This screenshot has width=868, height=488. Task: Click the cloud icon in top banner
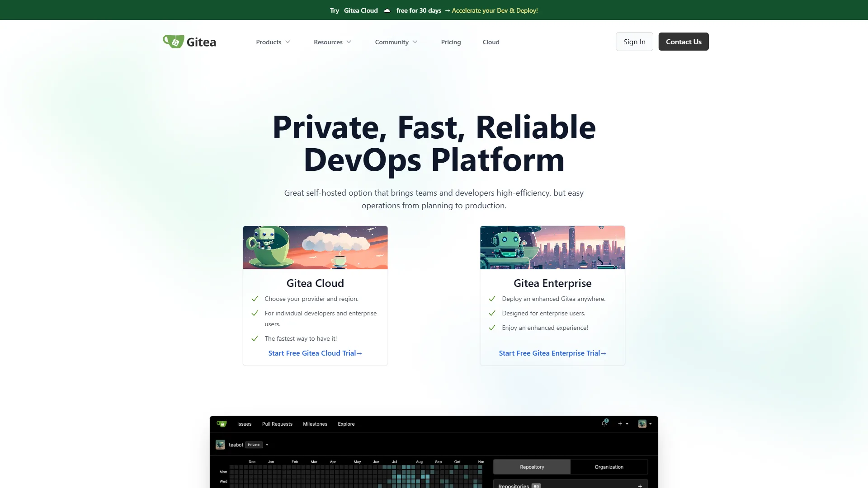[387, 10]
